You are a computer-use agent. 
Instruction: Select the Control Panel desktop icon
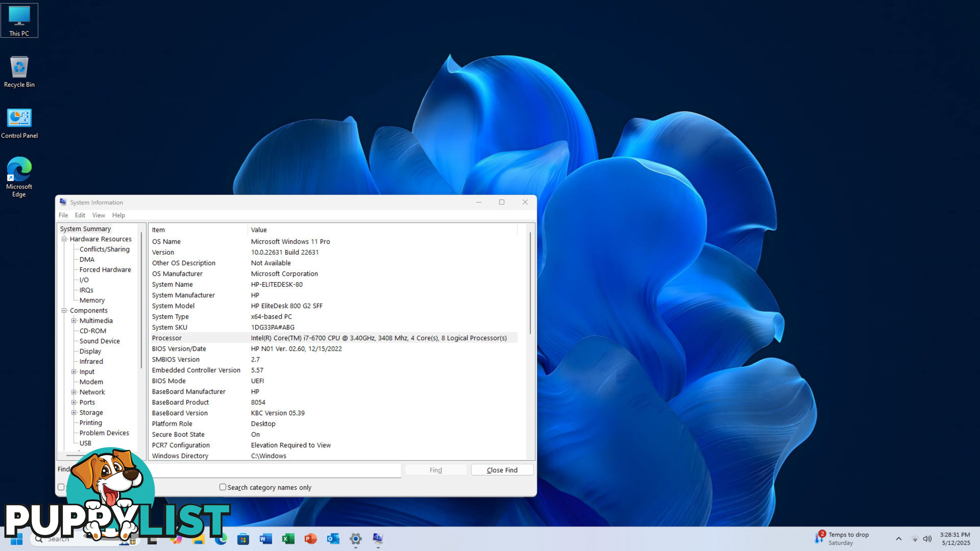[19, 123]
